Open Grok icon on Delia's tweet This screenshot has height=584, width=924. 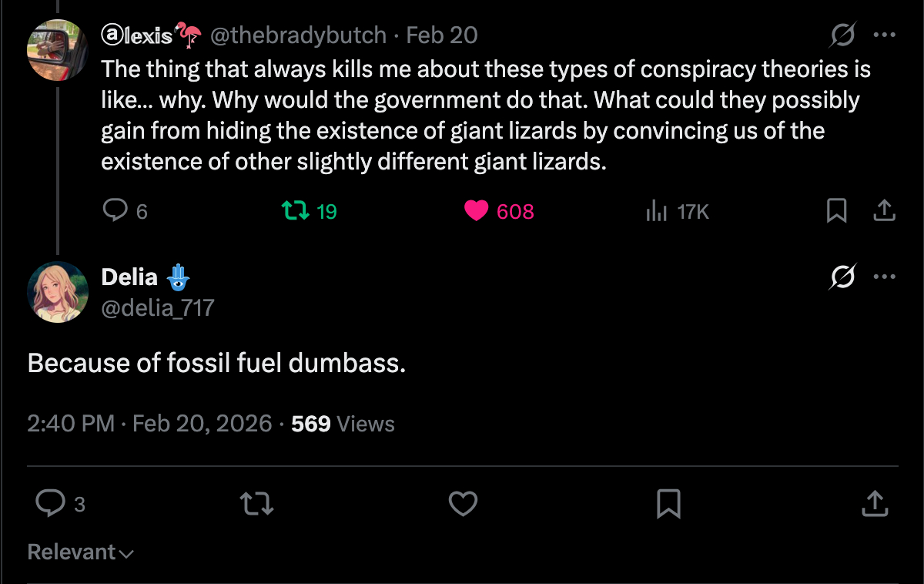(843, 277)
